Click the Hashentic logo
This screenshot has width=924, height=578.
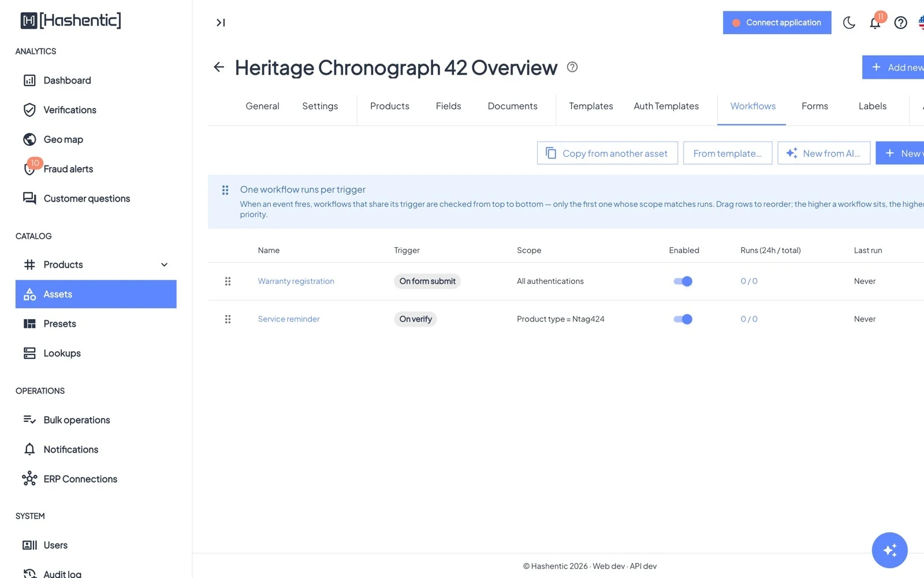(x=71, y=20)
